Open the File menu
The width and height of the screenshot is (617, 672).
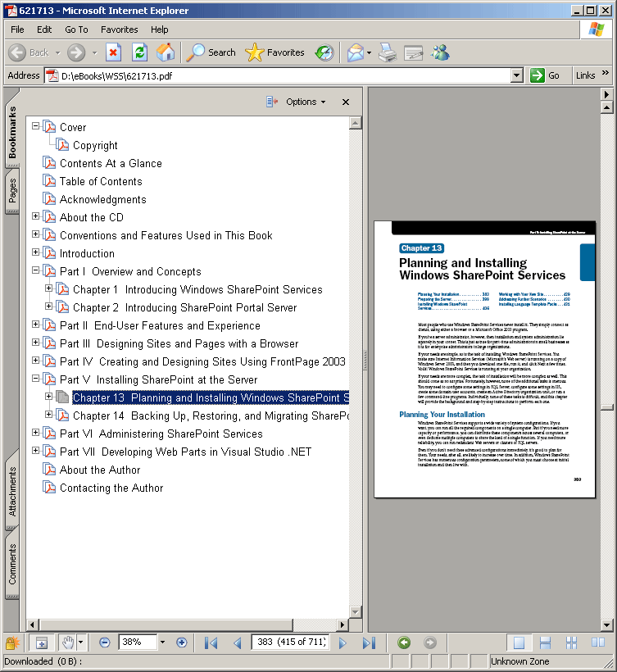(x=17, y=30)
